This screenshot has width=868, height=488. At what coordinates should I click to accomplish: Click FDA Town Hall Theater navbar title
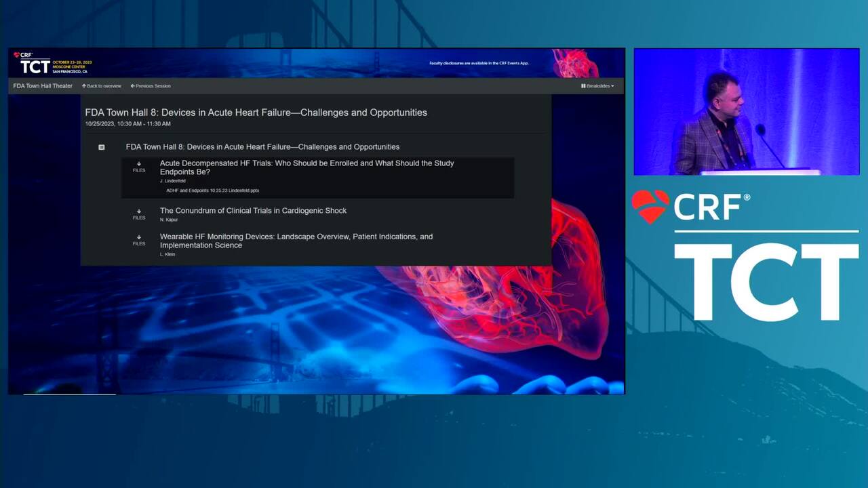click(43, 86)
